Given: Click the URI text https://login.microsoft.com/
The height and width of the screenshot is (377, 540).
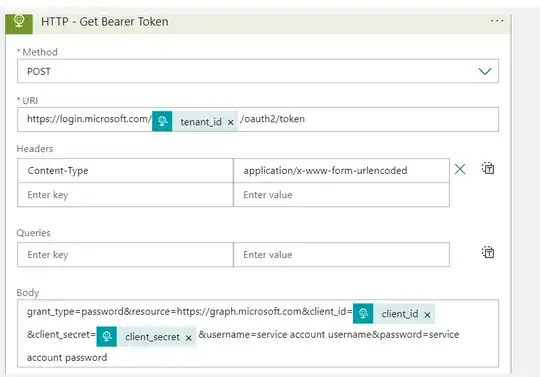Looking at the screenshot, I should [89, 119].
